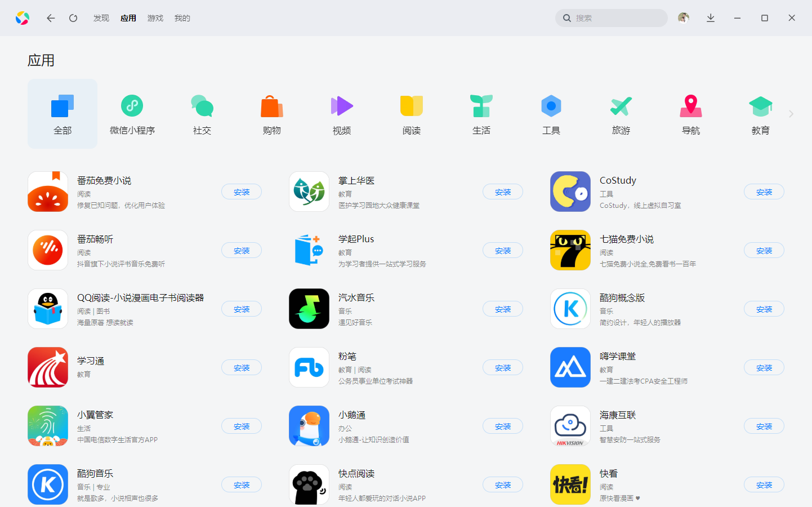812x507 pixels.
Task: Open the downloads icon in the top bar
Action: tap(711, 18)
